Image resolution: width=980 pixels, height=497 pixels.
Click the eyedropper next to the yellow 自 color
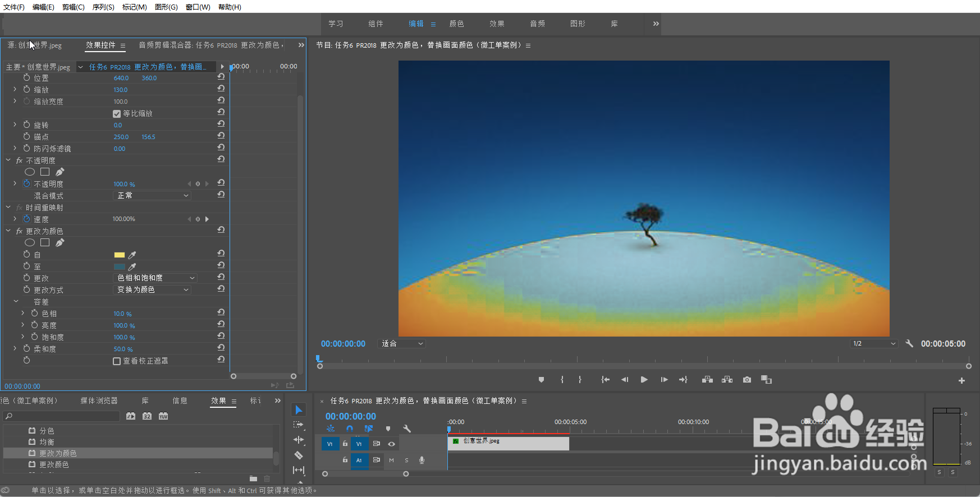(x=132, y=255)
